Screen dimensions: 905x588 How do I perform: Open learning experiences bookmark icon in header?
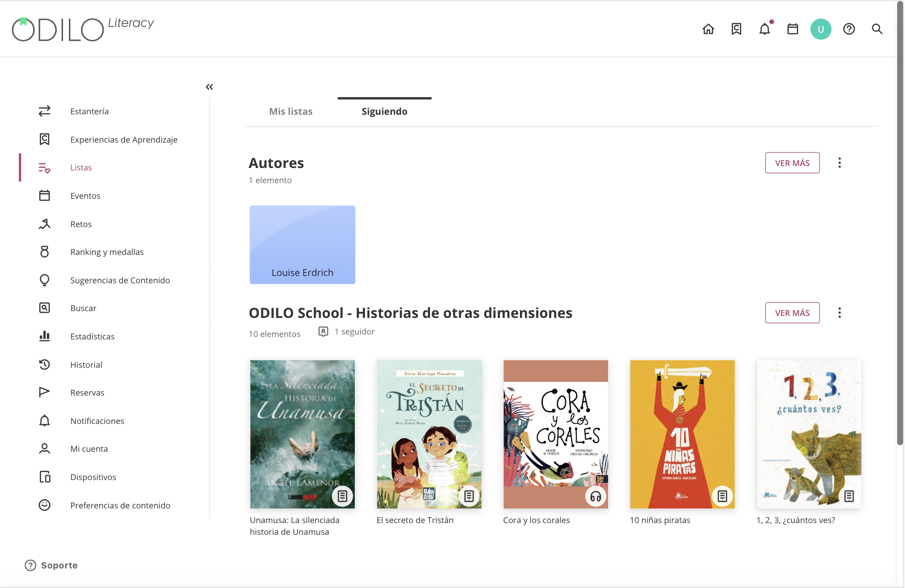coord(736,29)
